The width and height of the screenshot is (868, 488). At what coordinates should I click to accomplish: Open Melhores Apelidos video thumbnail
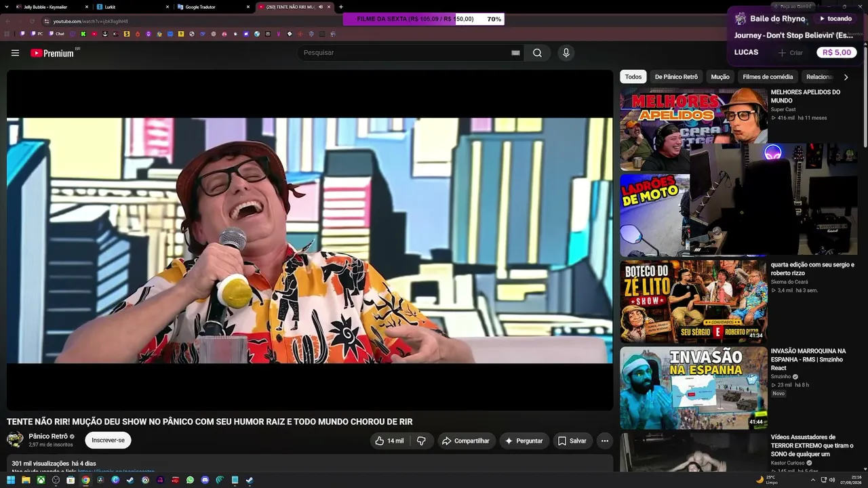[x=693, y=129]
